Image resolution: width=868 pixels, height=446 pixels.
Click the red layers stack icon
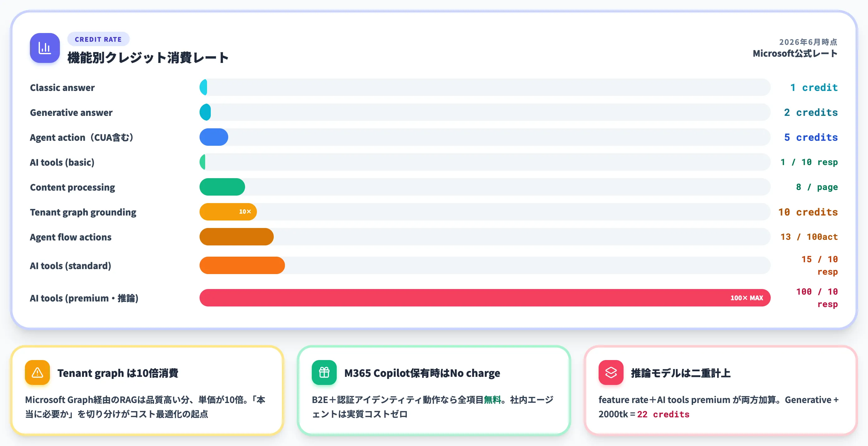point(611,372)
